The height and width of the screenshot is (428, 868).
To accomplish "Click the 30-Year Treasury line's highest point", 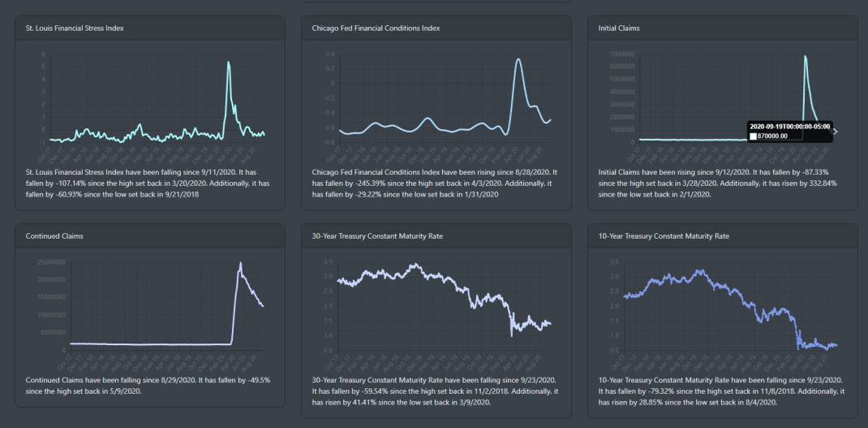I will [x=415, y=264].
